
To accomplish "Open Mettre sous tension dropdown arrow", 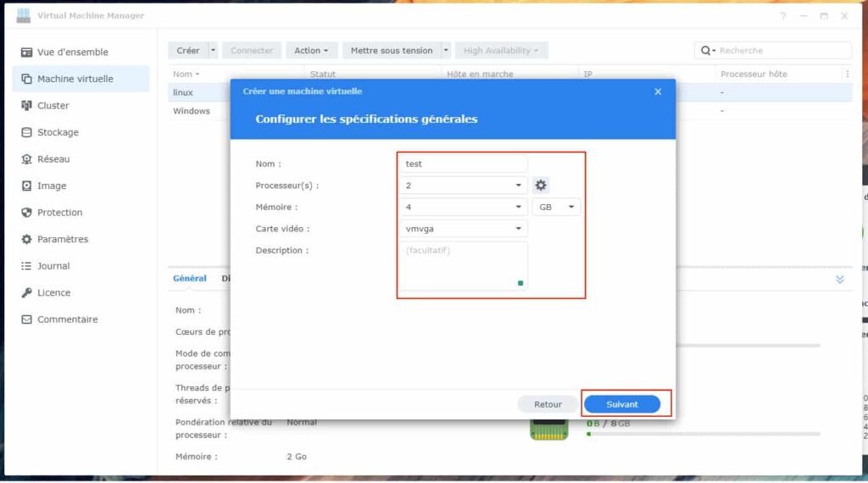I will click(446, 50).
